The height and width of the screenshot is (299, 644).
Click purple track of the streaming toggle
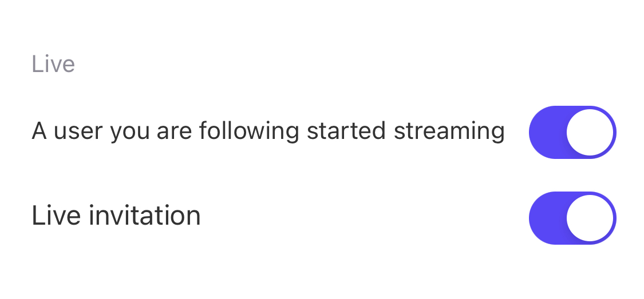[x=547, y=132]
